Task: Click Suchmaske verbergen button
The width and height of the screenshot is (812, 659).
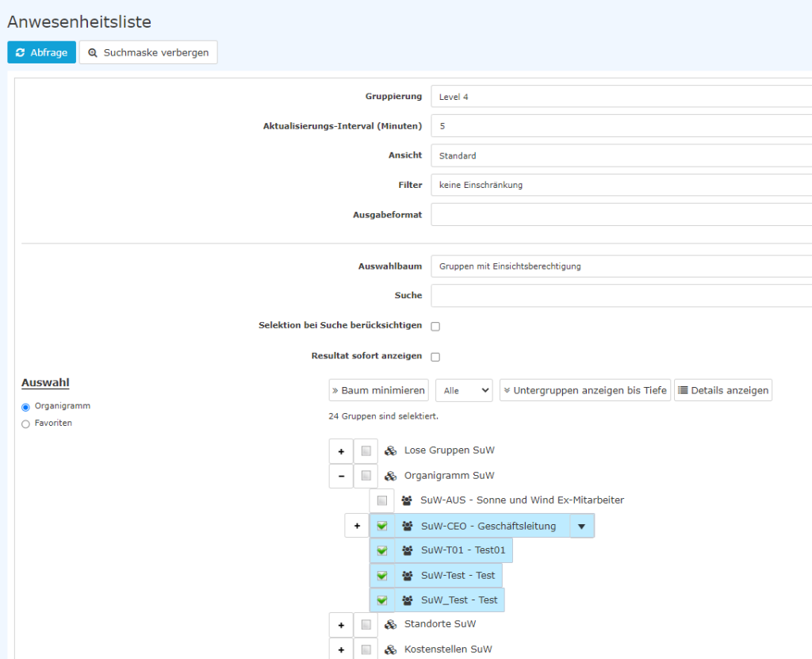Action: tap(148, 52)
